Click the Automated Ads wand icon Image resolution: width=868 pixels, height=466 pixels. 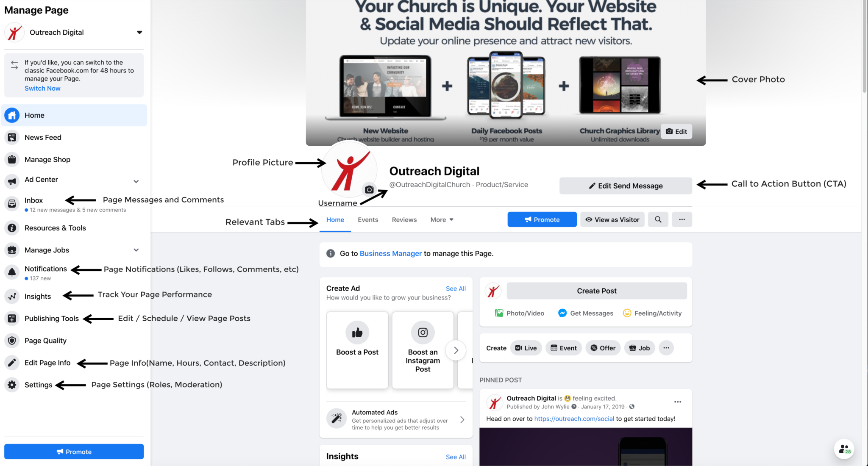point(337,419)
